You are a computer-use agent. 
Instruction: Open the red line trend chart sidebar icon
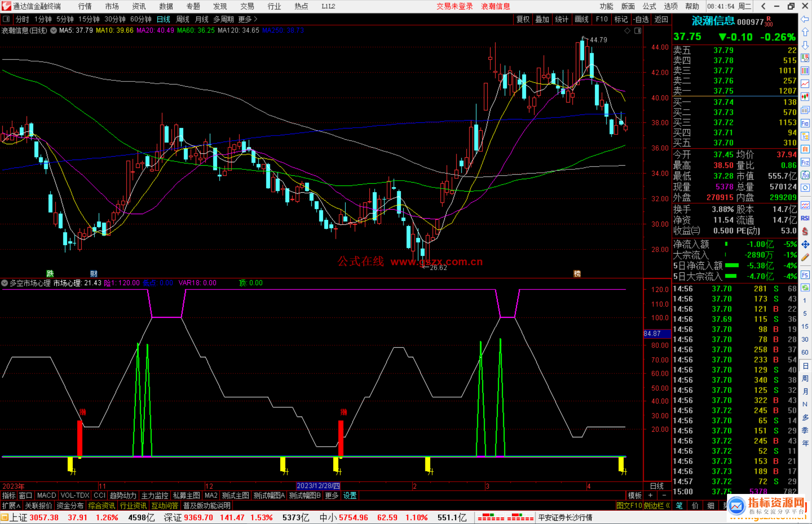pos(805,84)
